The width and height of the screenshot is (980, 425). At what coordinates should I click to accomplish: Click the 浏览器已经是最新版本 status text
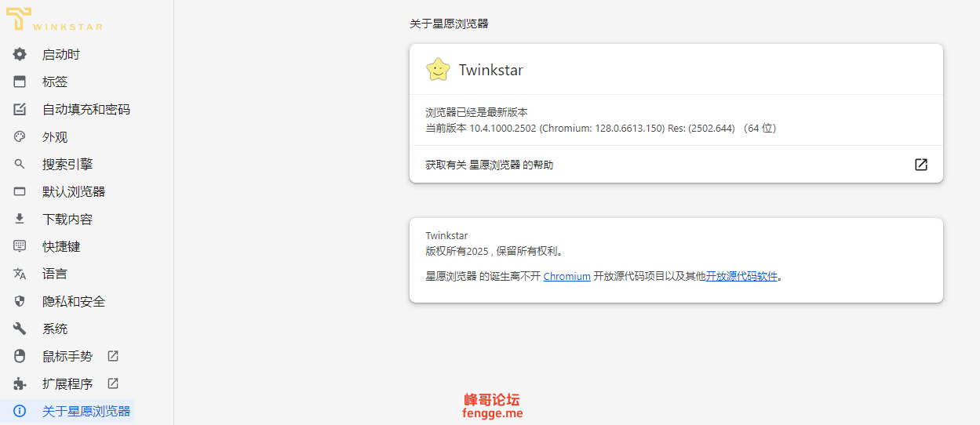click(477, 112)
